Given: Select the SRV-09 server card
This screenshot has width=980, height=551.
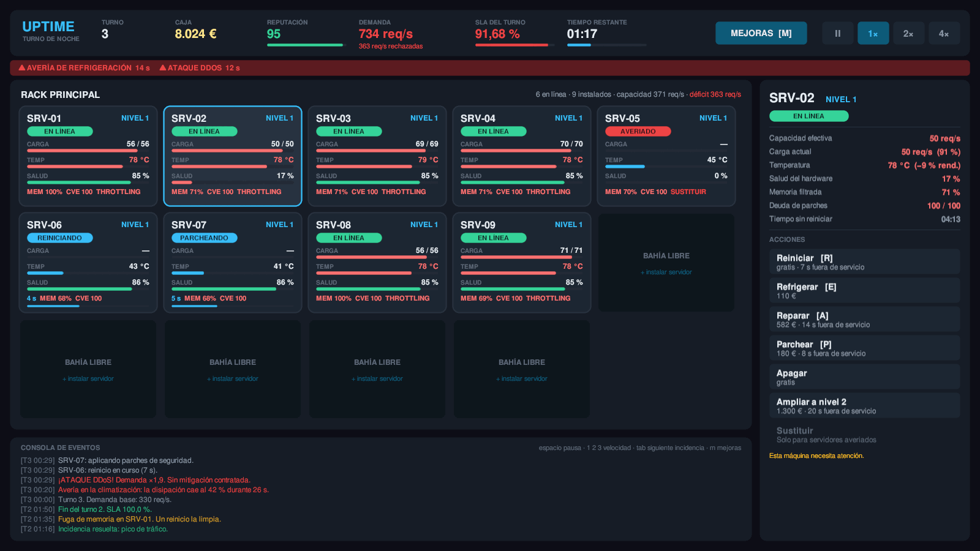Looking at the screenshot, I should 522,263.
